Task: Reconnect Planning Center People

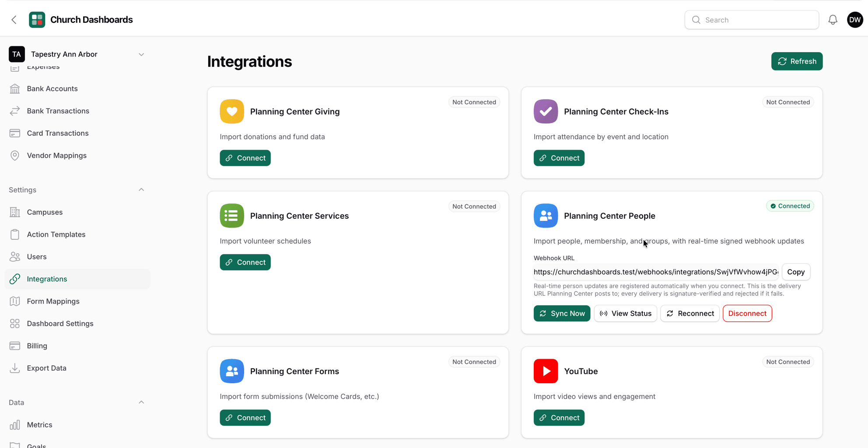Action: tap(689, 314)
